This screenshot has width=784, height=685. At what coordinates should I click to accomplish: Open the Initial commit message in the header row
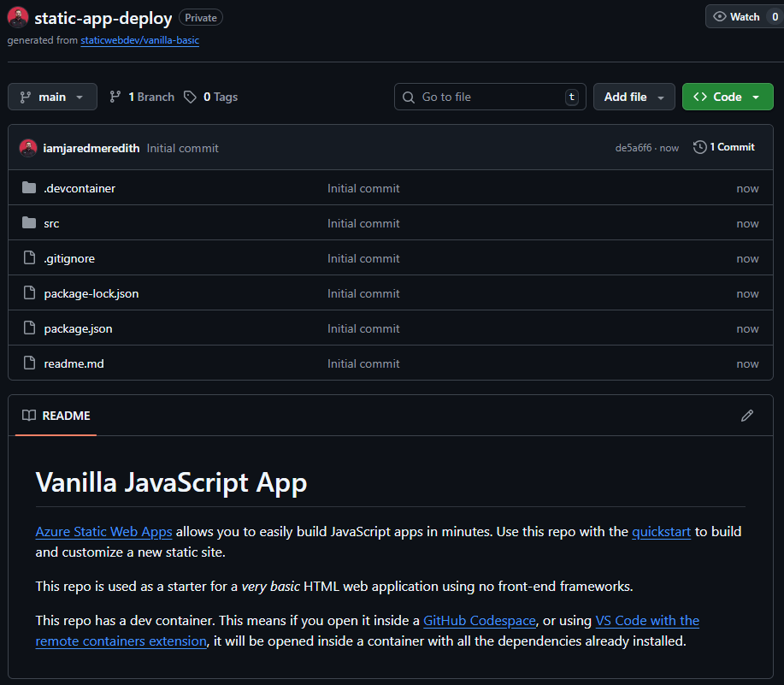(x=182, y=148)
